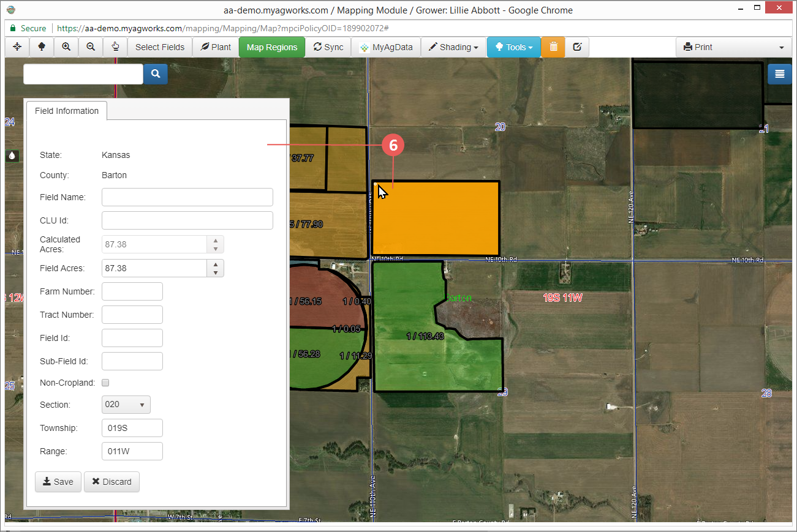This screenshot has height=532, width=797.
Task: Click the Field Name input
Action: tap(187, 197)
